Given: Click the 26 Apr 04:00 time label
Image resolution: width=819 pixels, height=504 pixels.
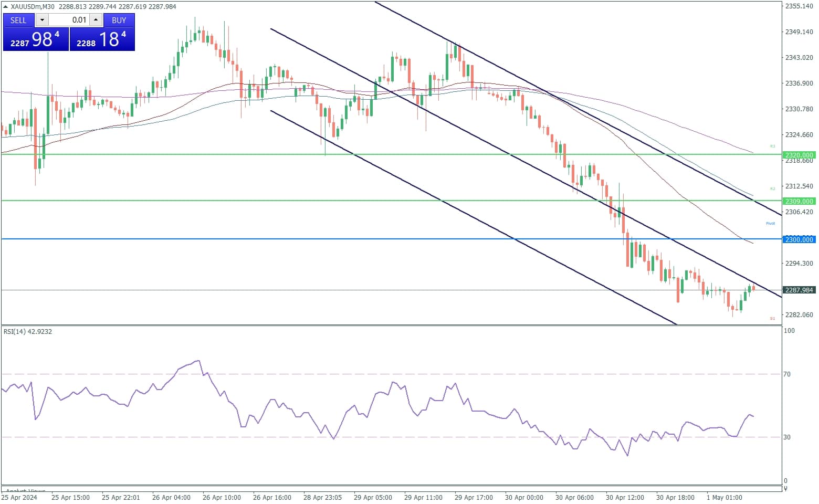Looking at the screenshot, I should pos(171,497).
